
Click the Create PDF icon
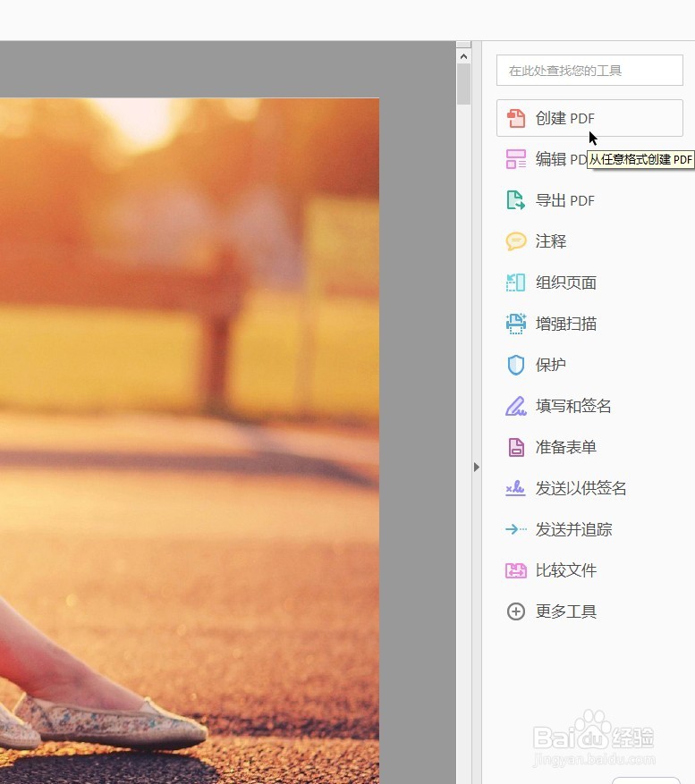516,119
